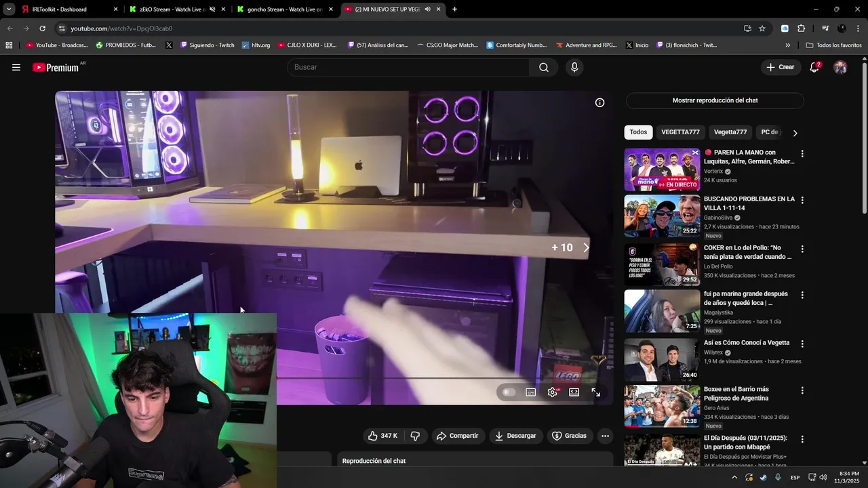Click the search magnifier button
The height and width of the screenshot is (488, 868).
[544, 67]
